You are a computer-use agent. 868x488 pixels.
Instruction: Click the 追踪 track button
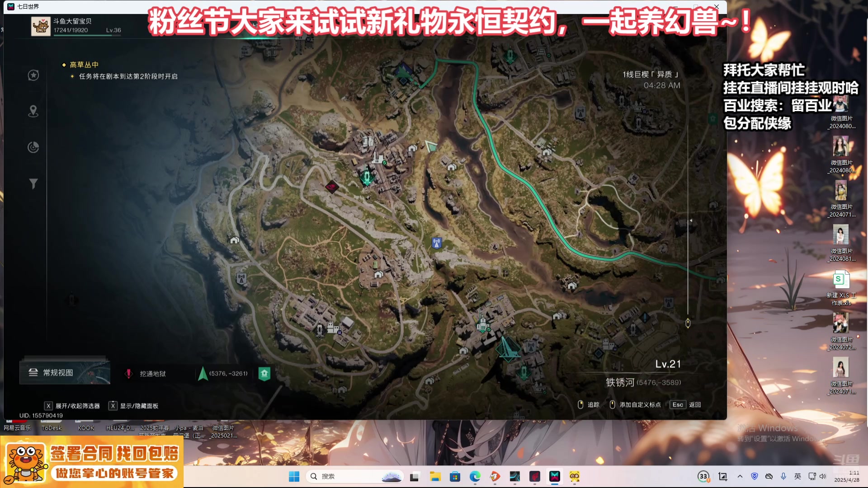click(589, 405)
